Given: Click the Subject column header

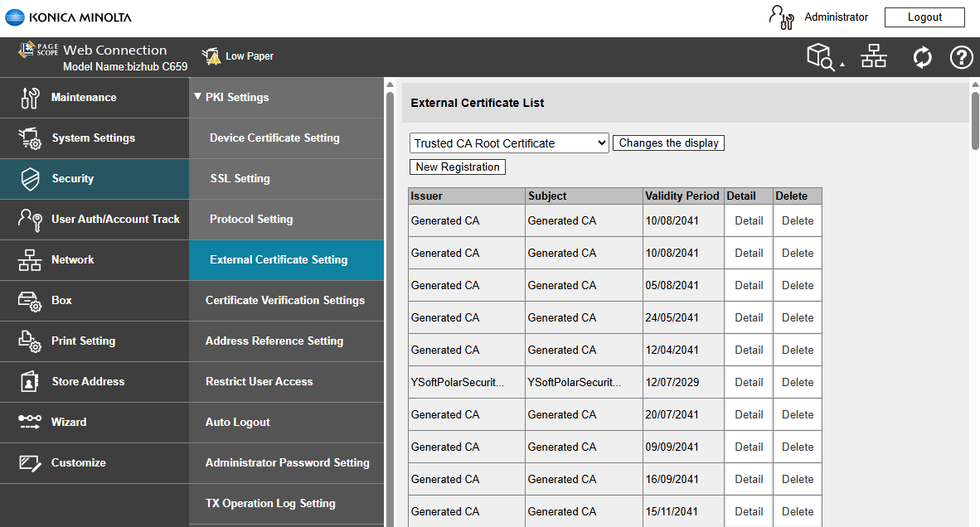Looking at the screenshot, I should (x=584, y=196).
